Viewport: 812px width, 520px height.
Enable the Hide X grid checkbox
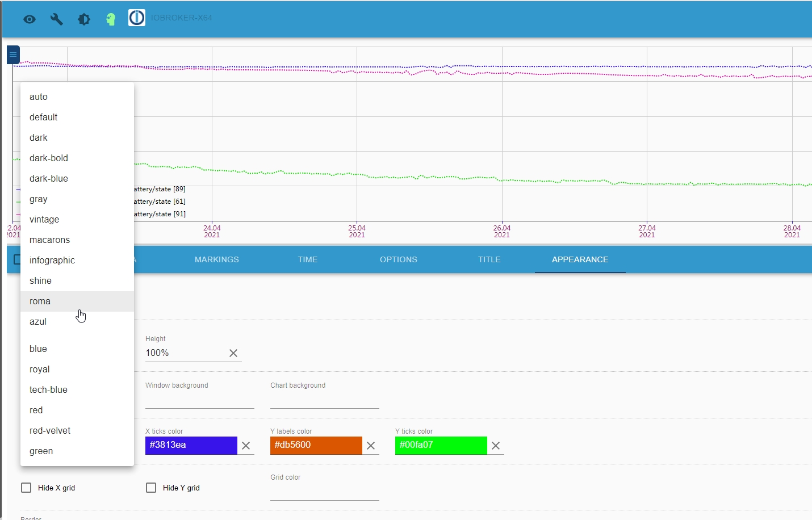26,487
